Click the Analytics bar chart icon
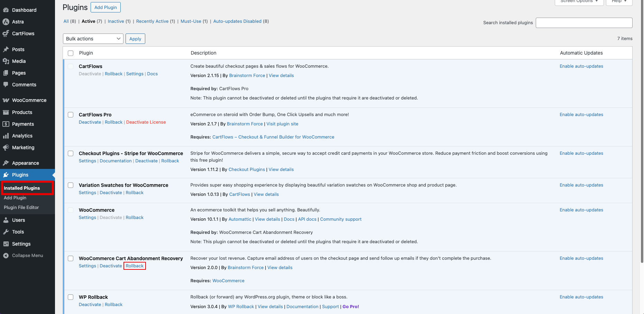This screenshot has height=314, width=644. click(x=6, y=136)
